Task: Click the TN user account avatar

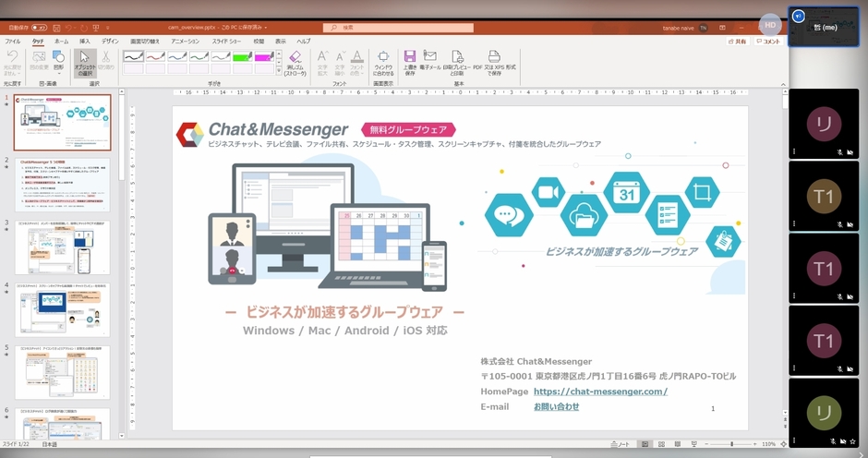Action: [703, 27]
